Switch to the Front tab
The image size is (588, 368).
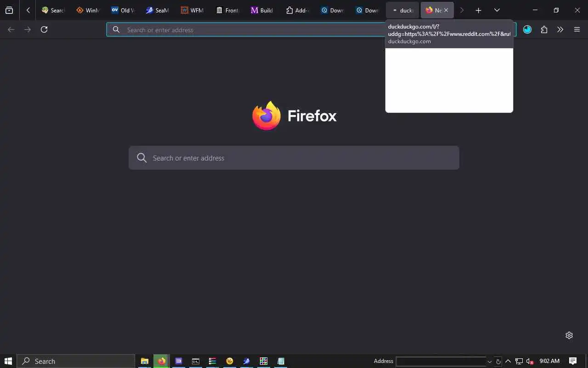pyautogui.click(x=227, y=10)
